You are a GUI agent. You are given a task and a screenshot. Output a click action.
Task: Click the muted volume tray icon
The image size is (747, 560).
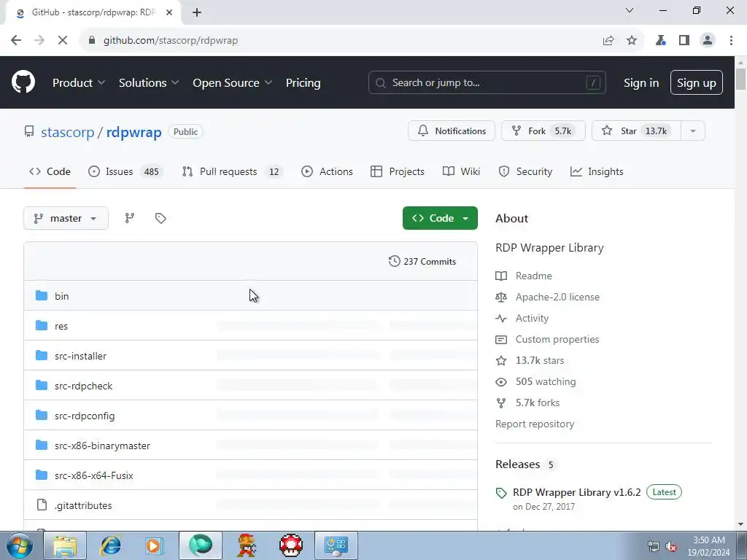coord(671,547)
